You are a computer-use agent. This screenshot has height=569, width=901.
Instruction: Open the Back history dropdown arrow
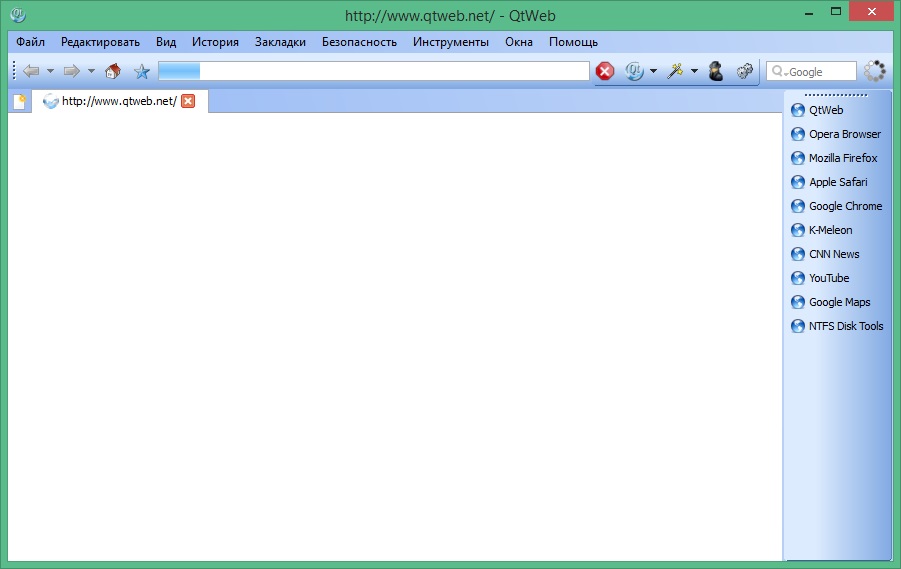[50, 71]
